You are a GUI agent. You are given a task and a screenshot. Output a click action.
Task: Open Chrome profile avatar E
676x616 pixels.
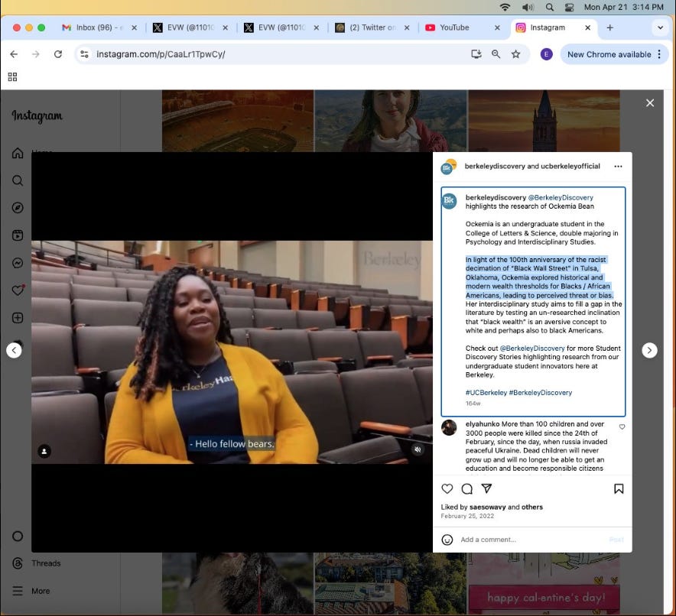tap(546, 54)
